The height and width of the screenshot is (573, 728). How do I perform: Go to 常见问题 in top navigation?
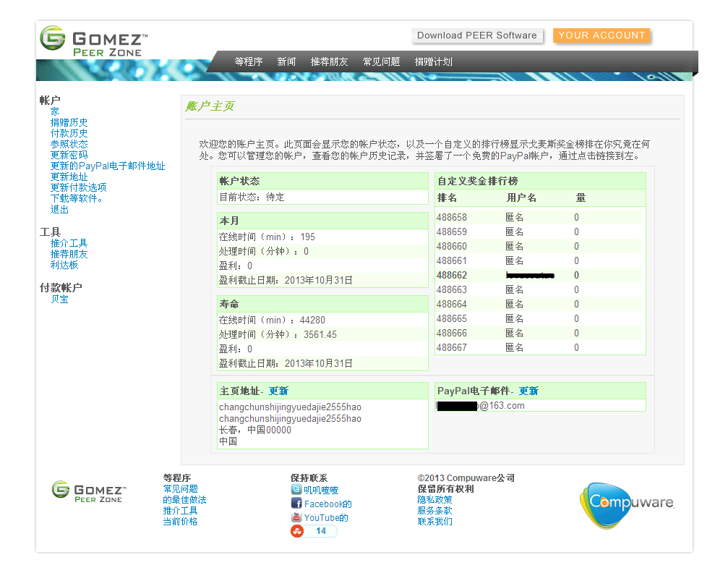pyautogui.click(x=381, y=62)
